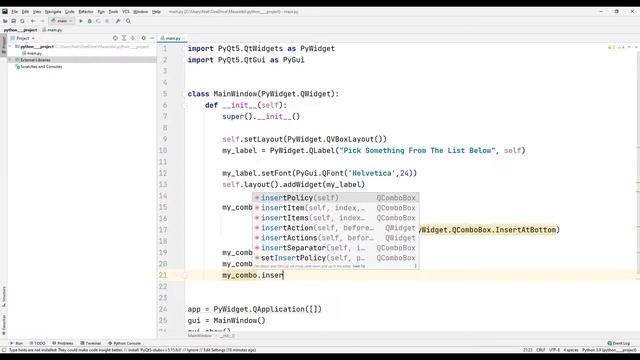Open the VCS menu
Viewport: 640px width, 360px height.
point(126,12)
